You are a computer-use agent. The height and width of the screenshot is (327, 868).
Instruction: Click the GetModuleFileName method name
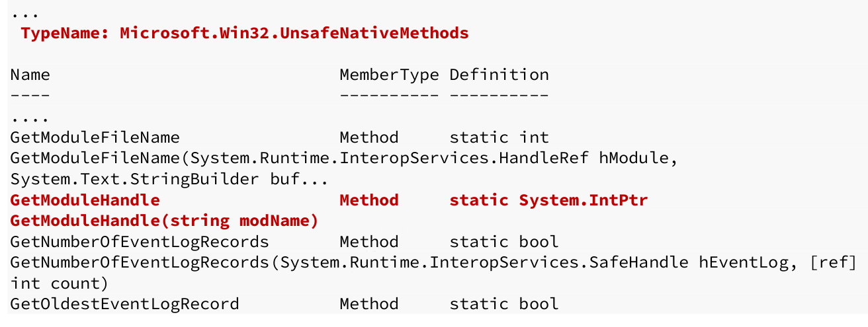[95, 137]
